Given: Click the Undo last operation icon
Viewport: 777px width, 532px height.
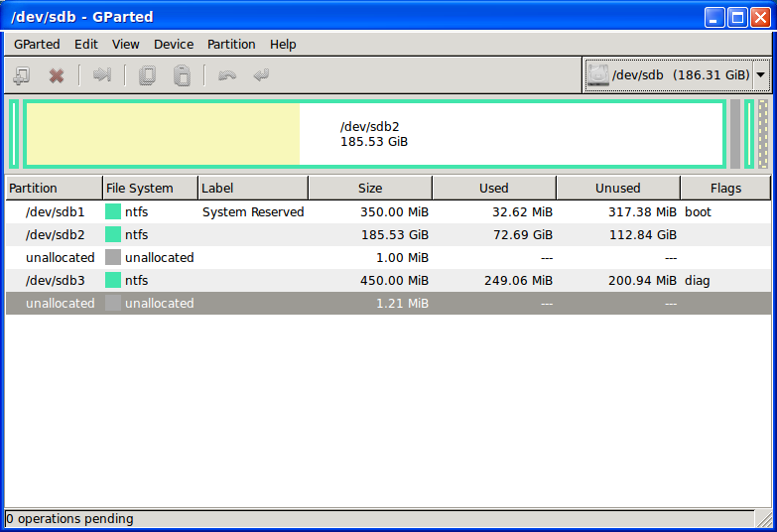Looking at the screenshot, I should pyautogui.click(x=227, y=75).
